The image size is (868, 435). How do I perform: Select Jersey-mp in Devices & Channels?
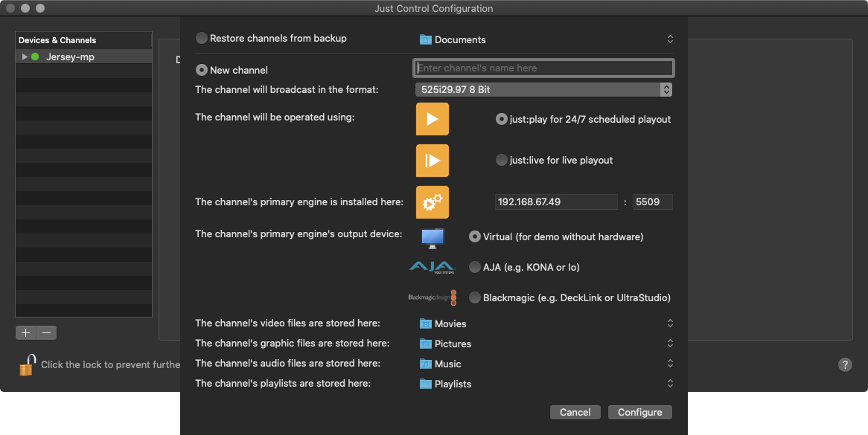(83, 57)
